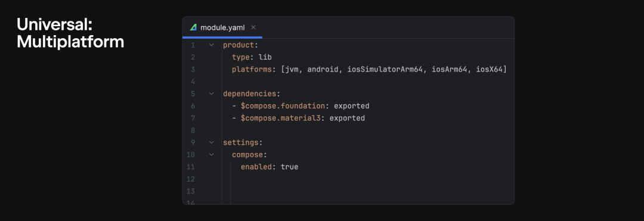This screenshot has width=644, height=221.
Task: Click the 'type' key text
Action: click(x=241, y=57)
